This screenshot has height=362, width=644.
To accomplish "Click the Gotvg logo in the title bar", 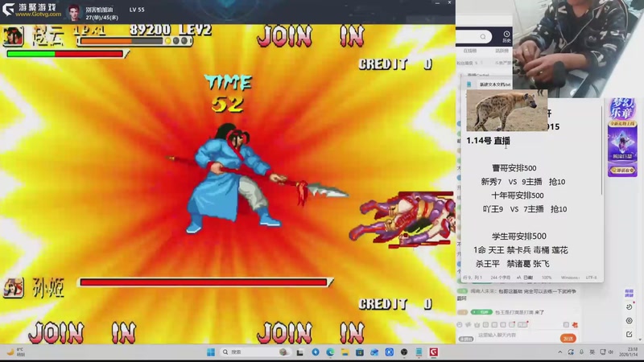I will click(31, 10).
